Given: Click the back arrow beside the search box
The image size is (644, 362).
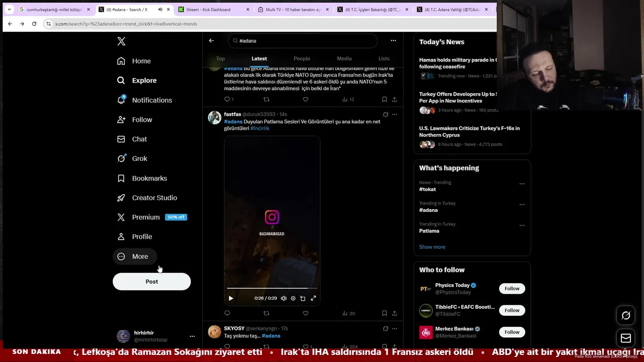Looking at the screenshot, I should [x=211, y=41].
